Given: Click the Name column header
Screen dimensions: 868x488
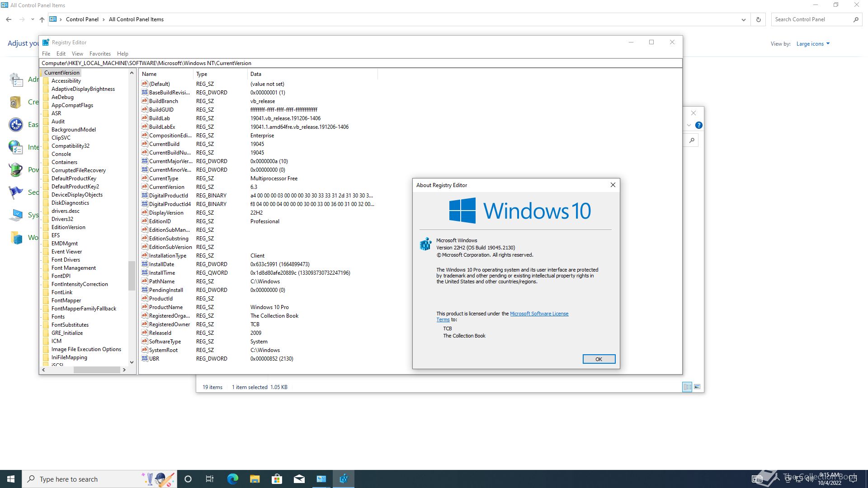Looking at the screenshot, I should point(166,74).
